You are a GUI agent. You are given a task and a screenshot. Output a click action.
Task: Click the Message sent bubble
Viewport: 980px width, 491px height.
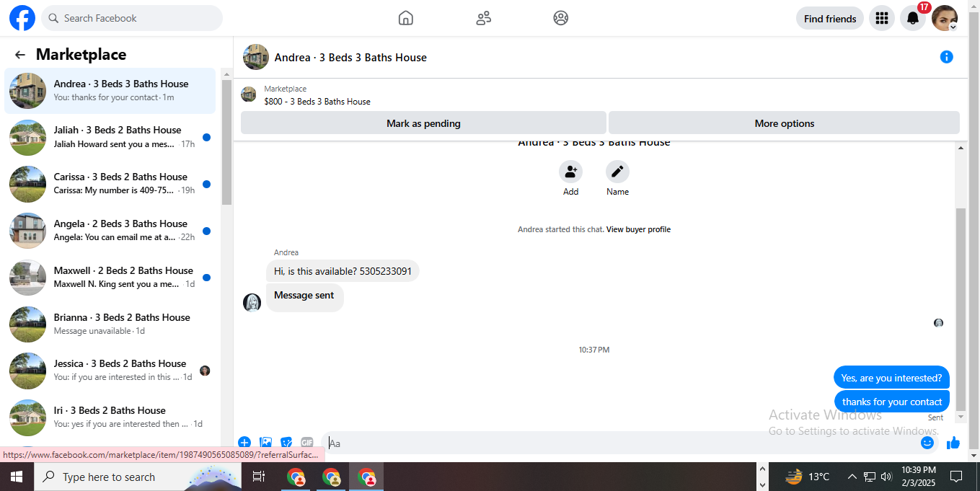click(x=304, y=296)
